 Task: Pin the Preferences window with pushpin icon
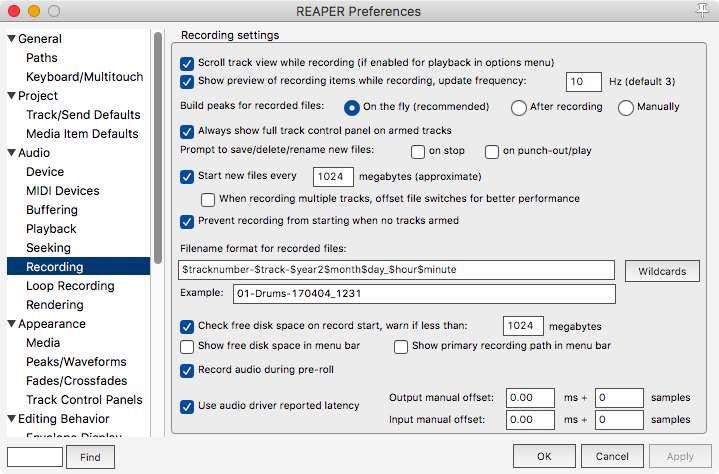click(702, 11)
